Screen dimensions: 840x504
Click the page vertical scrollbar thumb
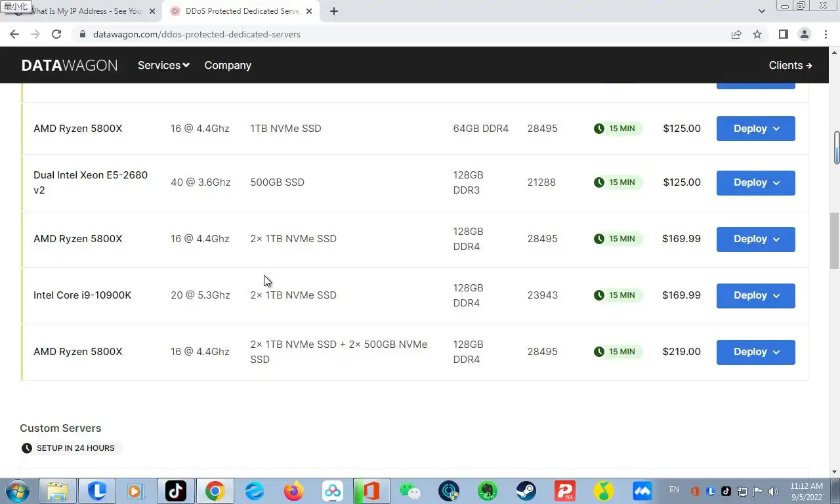(834, 241)
